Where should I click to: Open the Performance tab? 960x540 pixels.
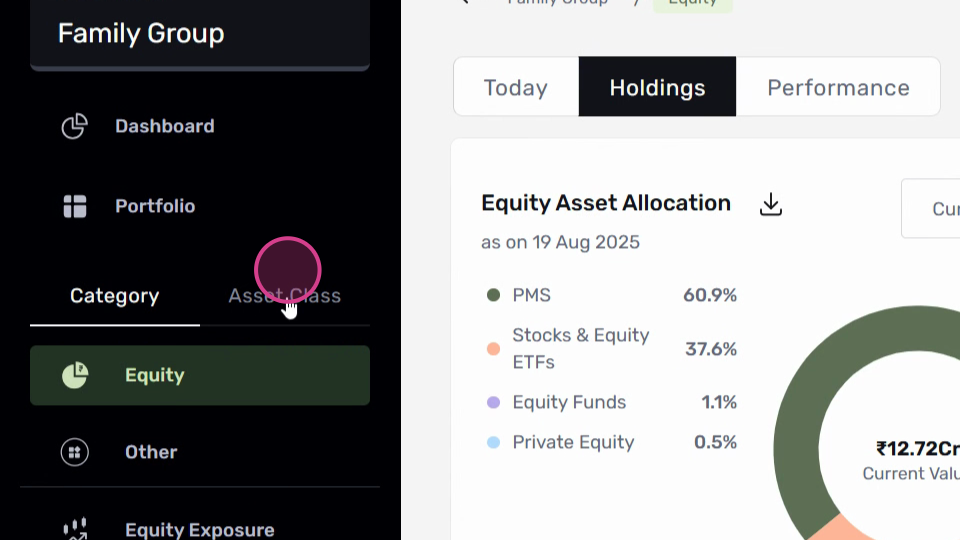(x=838, y=87)
